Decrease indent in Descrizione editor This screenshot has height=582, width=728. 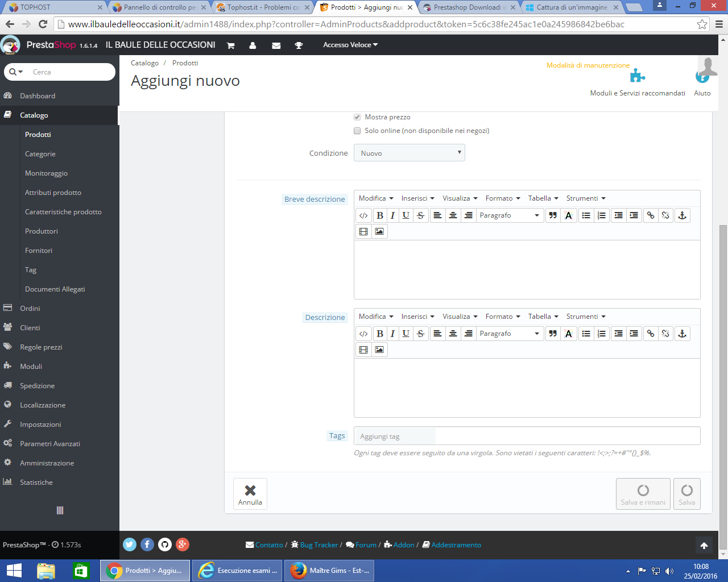coord(618,334)
